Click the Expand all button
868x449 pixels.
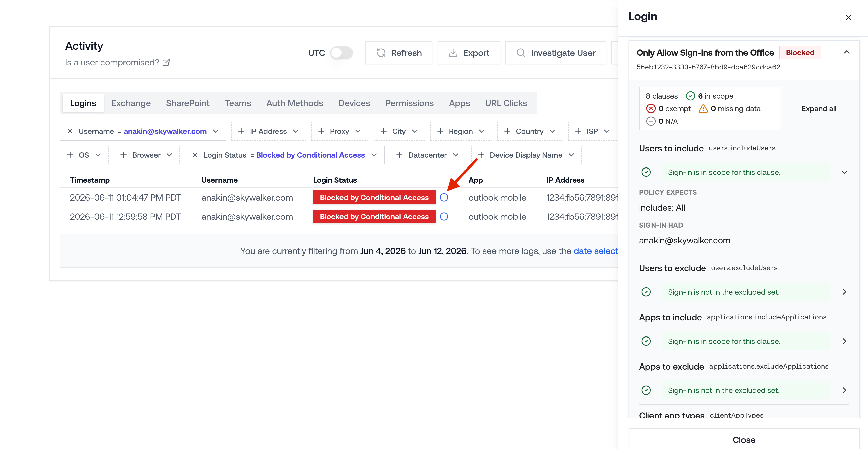(x=819, y=109)
